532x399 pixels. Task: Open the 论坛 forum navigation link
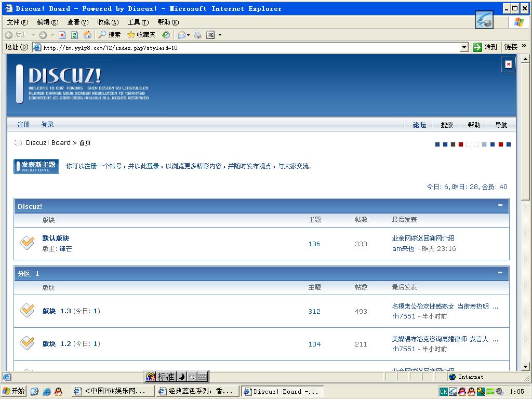tap(419, 125)
